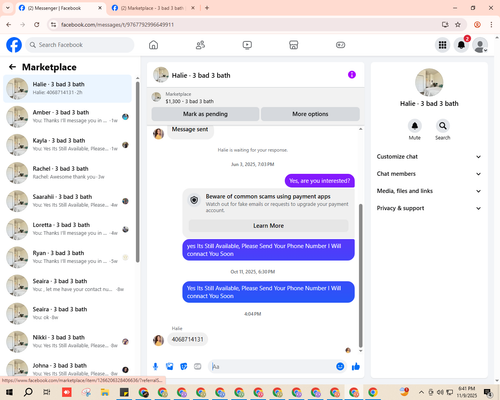Go back using the Marketplace back arrow
Image resolution: width=500 pixels, height=400 pixels.
tap(12, 67)
